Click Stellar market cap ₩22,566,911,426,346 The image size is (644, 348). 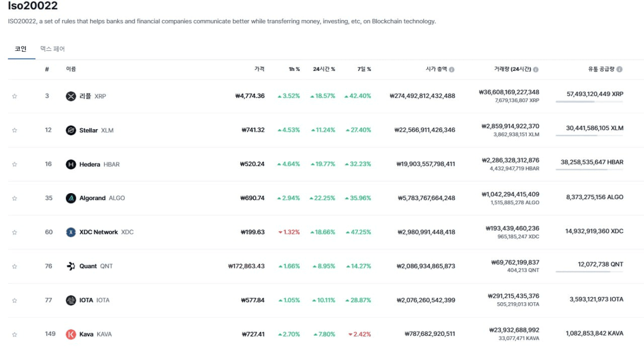(x=425, y=130)
